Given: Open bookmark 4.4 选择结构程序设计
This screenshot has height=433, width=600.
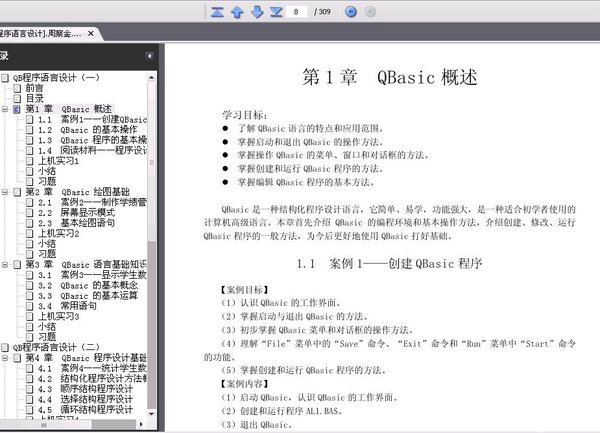Looking at the screenshot, I should pos(85,399).
